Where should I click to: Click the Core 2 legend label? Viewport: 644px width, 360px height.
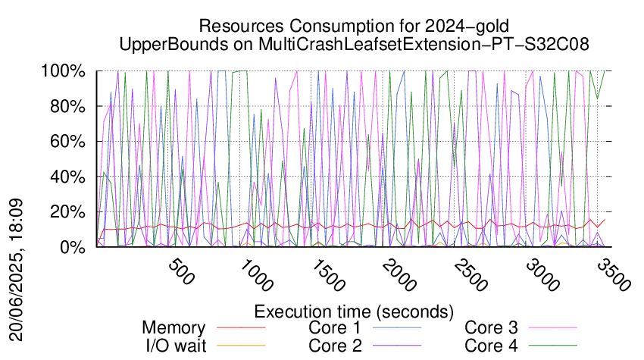click(335, 346)
